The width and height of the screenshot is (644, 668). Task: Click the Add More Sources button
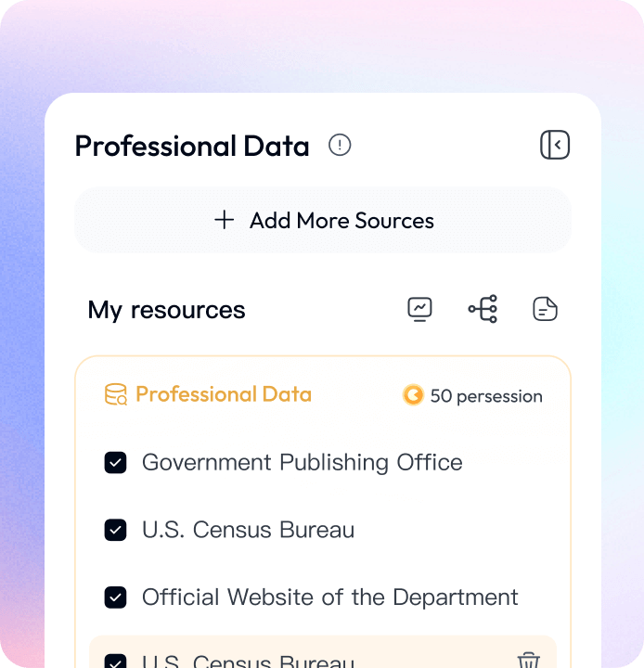coord(323,220)
